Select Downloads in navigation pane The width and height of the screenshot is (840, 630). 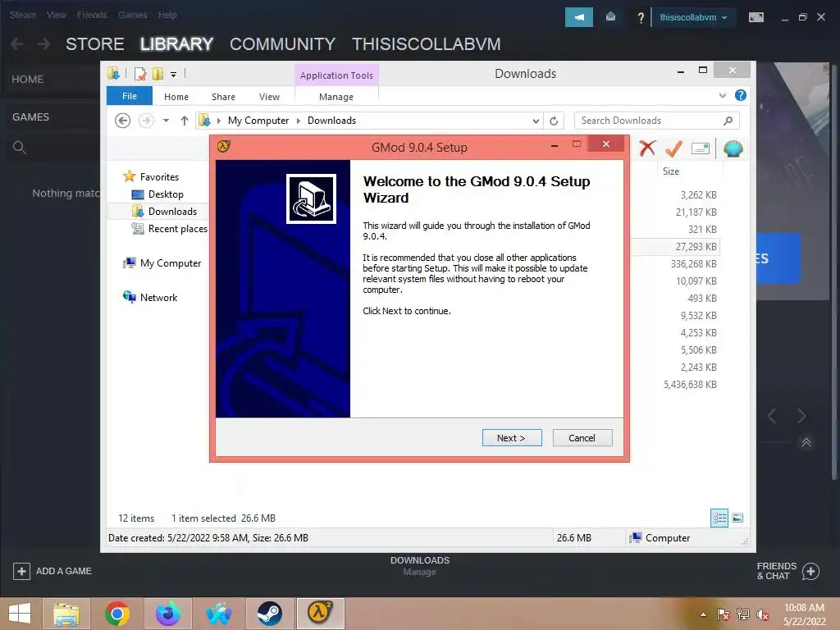(x=172, y=212)
